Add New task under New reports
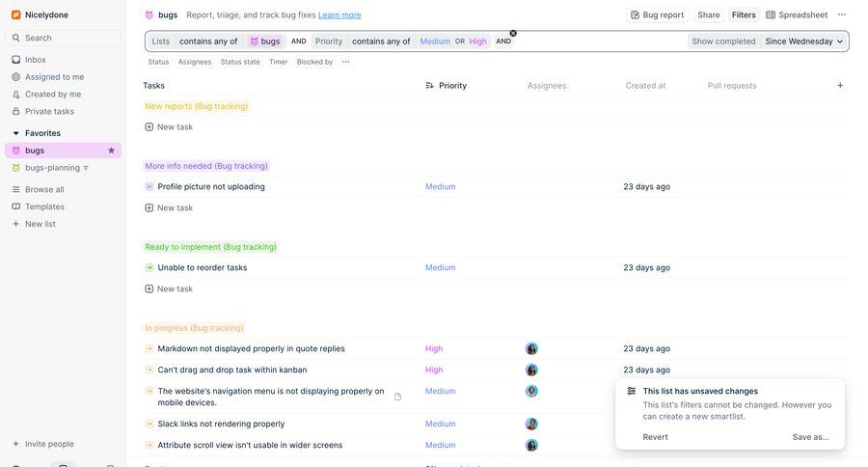Image resolution: width=868 pixels, height=467 pixels. pyautogui.click(x=169, y=126)
